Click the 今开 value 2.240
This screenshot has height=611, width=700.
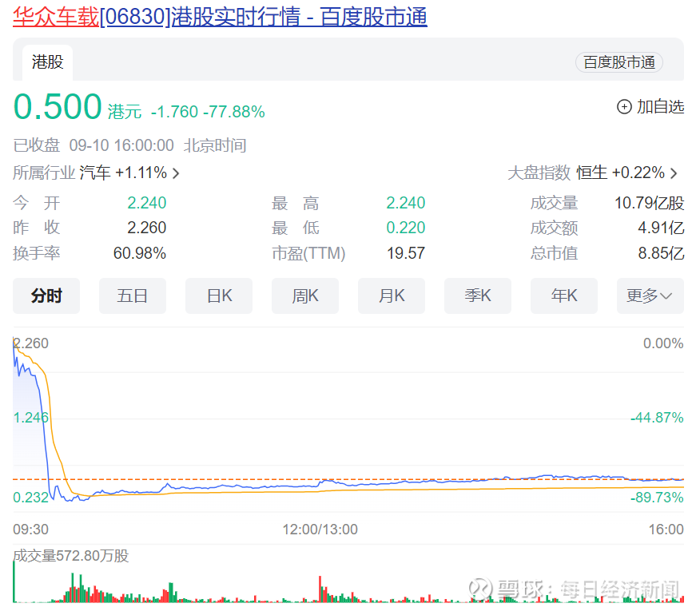click(x=146, y=203)
